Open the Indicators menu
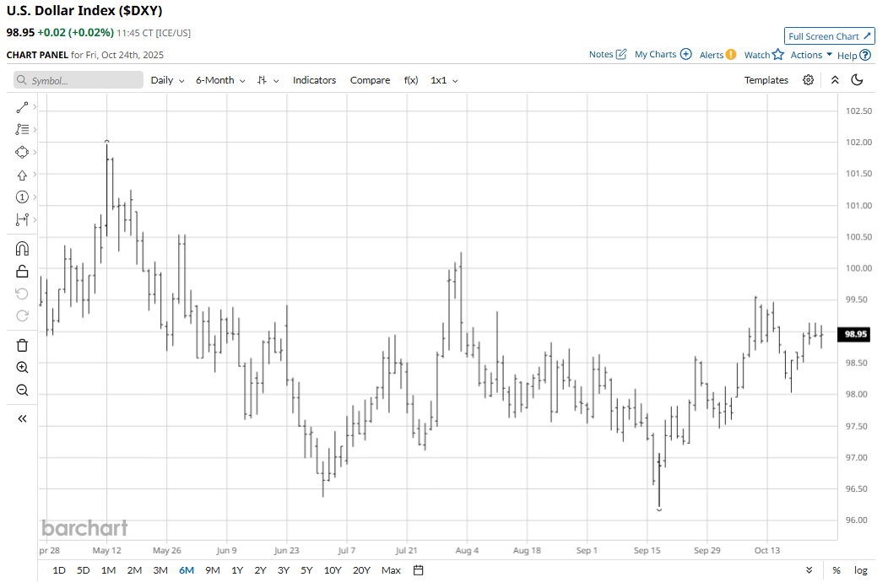Image resolution: width=888 pixels, height=588 pixels. click(314, 80)
